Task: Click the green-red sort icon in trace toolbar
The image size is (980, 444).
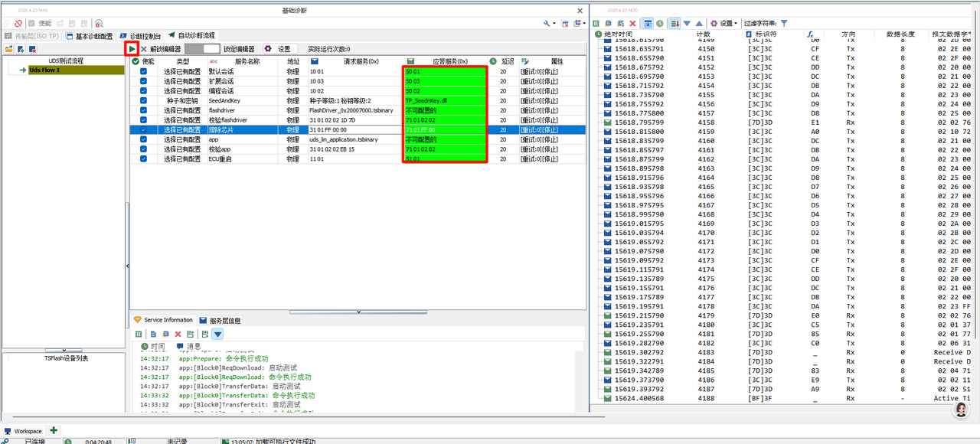Action: (x=675, y=23)
